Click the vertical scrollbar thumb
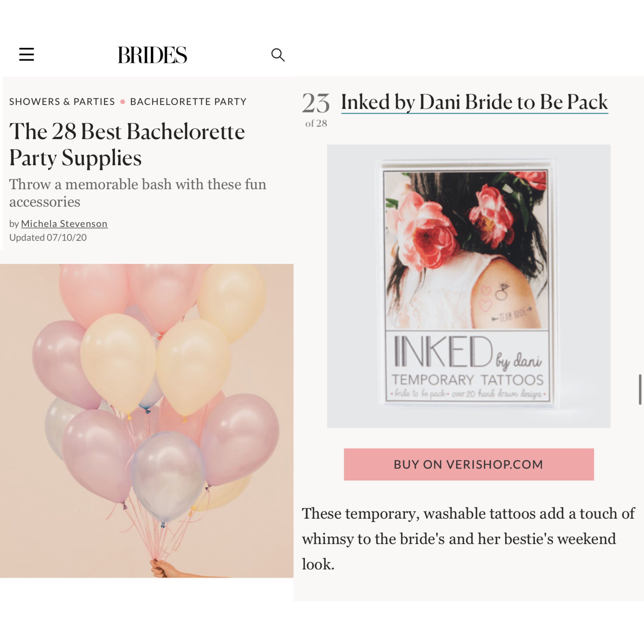Image resolution: width=644 pixels, height=644 pixels. coord(640,389)
